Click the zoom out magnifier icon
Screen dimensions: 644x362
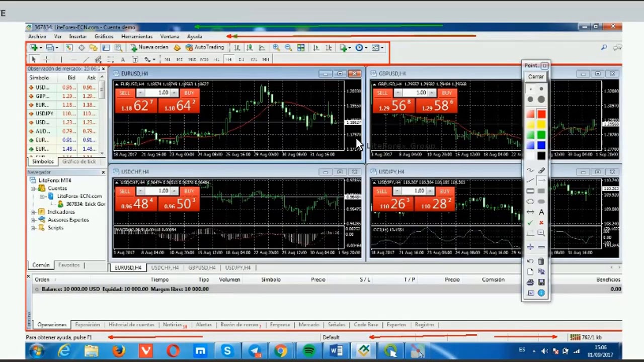[288, 47]
